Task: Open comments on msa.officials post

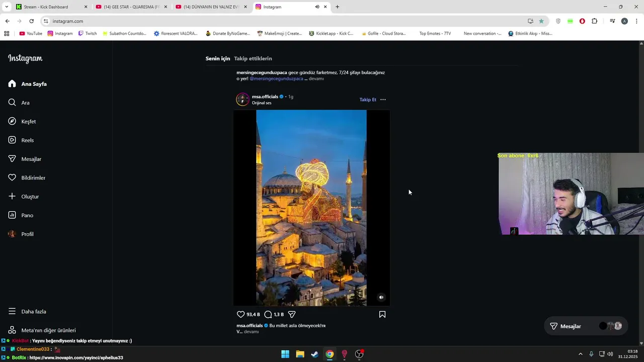Action: [268, 314]
